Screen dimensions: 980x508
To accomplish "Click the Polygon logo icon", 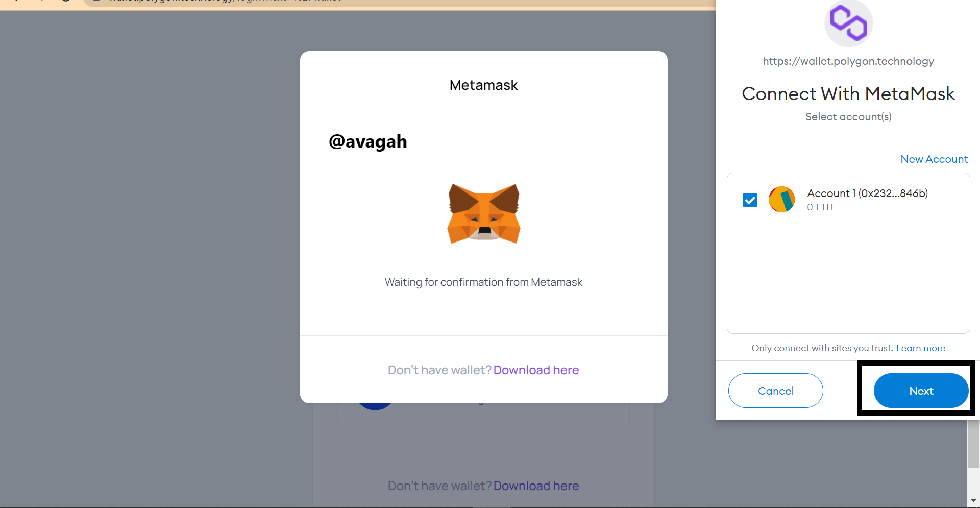I will tap(848, 23).
